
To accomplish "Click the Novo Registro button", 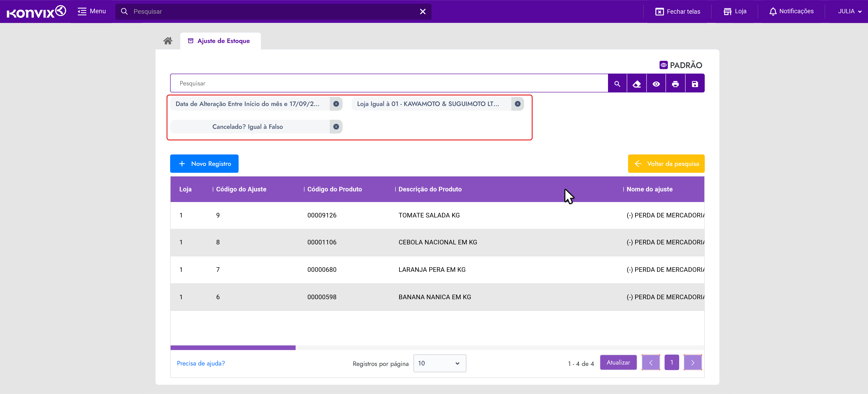I will pyautogui.click(x=204, y=164).
